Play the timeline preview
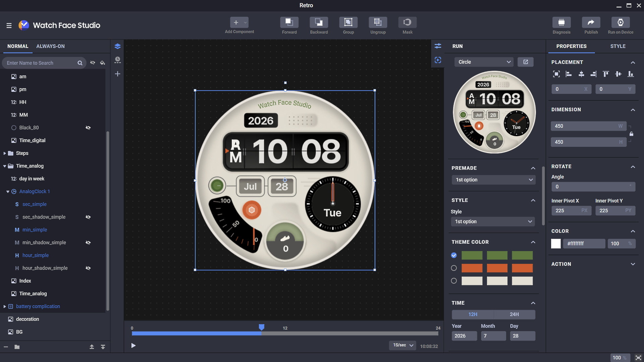This screenshot has width=644, height=362. (x=133, y=346)
